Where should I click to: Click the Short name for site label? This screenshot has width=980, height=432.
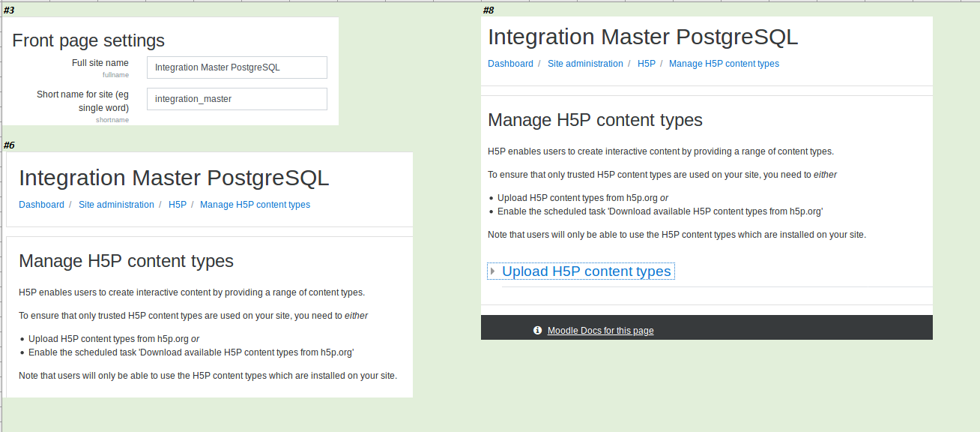tap(82, 101)
